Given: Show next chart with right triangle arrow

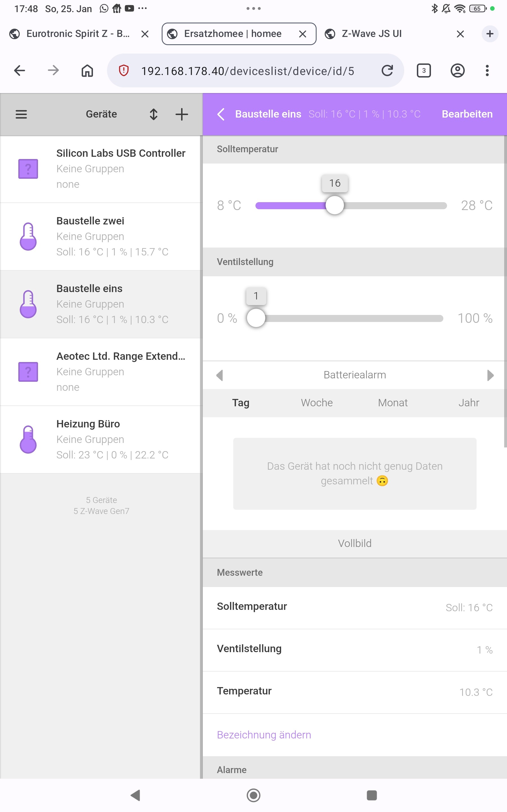Looking at the screenshot, I should (490, 375).
